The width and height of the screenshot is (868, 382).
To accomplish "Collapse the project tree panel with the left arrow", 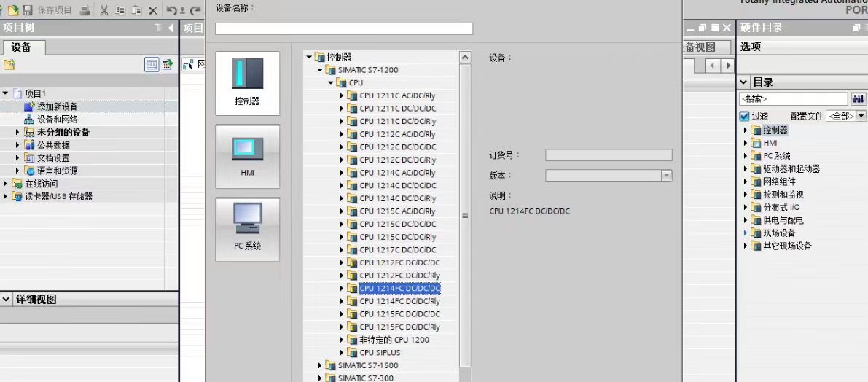I will tap(171, 28).
